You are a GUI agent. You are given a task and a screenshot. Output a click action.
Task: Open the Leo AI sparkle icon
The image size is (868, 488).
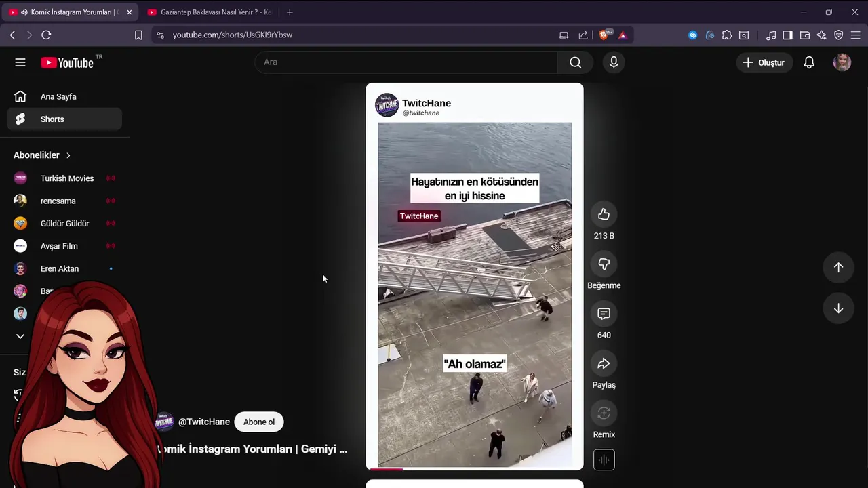pyautogui.click(x=822, y=35)
